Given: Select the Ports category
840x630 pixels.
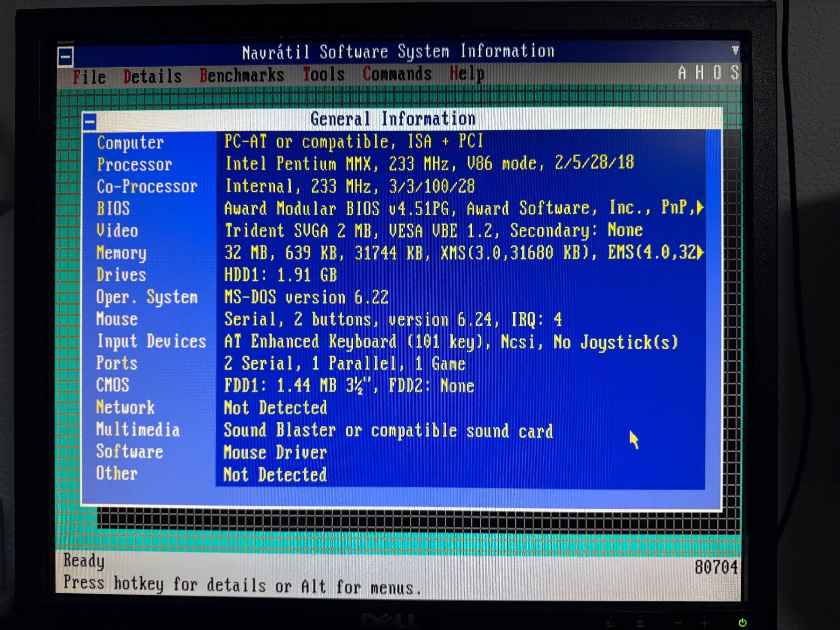Looking at the screenshot, I should (117, 363).
